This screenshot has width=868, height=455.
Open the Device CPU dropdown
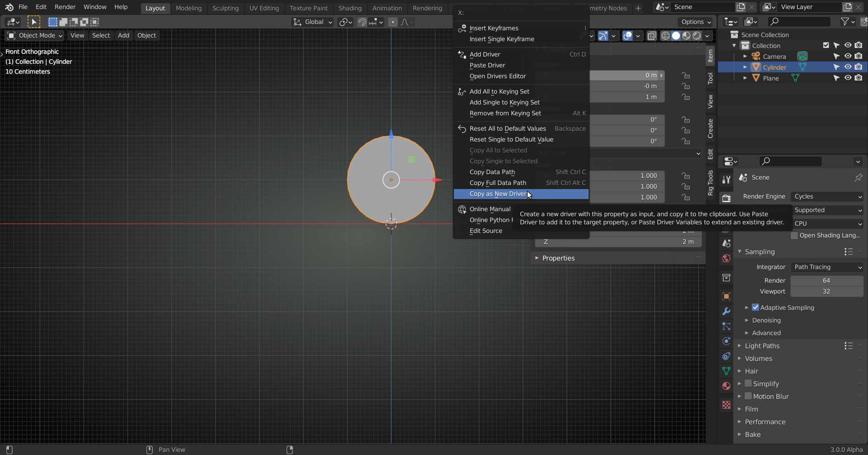(x=827, y=223)
